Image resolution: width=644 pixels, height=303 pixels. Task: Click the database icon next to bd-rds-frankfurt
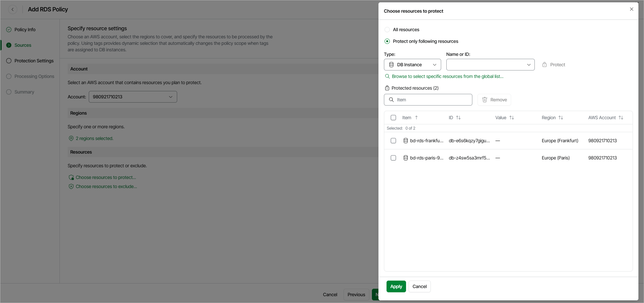pyautogui.click(x=406, y=141)
